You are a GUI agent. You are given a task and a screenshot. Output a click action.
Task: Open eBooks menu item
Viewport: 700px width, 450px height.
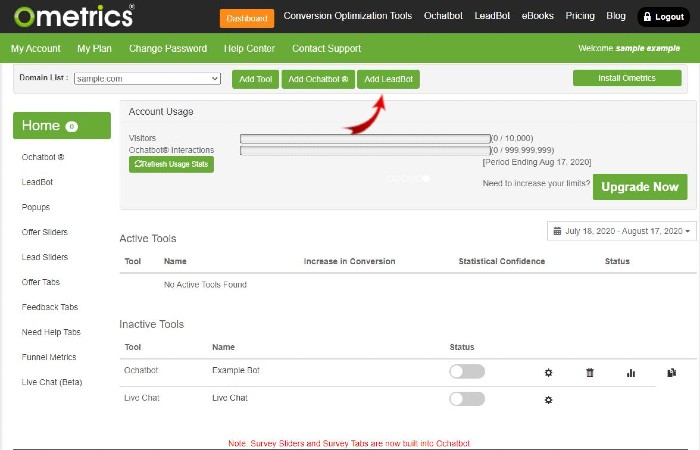coord(538,16)
